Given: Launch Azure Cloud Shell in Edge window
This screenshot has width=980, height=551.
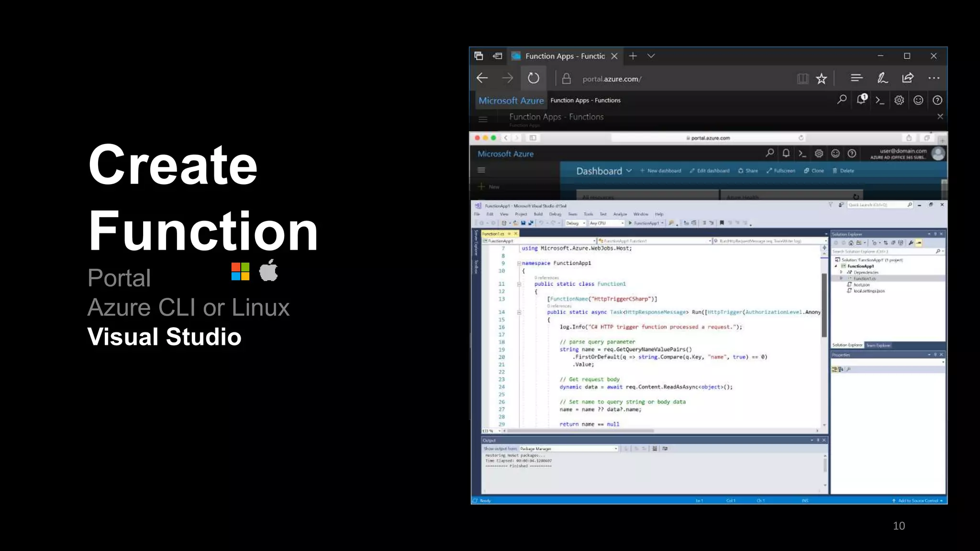Looking at the screenshot, I should (880, 100).
